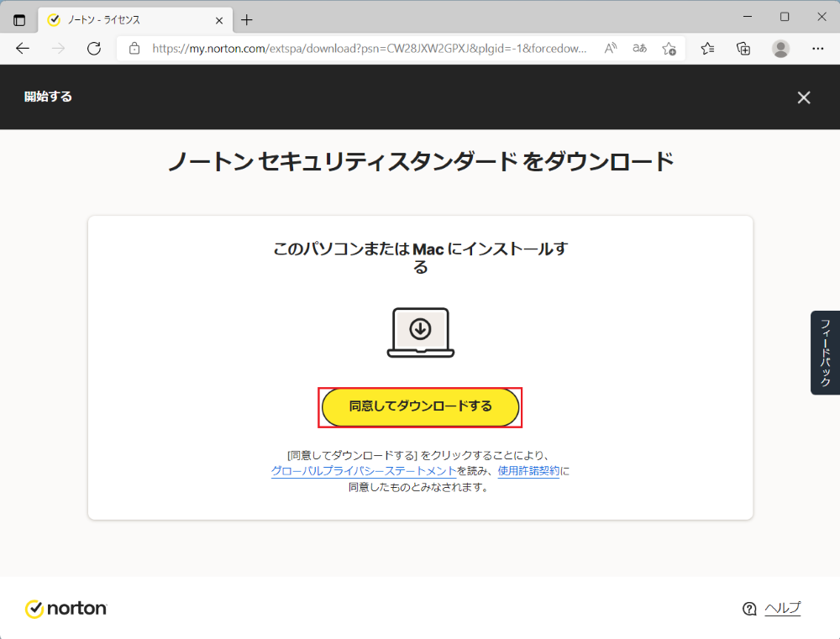This screenshot has width=840, height=639.
Task: Open グローバルプライバシーステートメント link
Action: [x=364, y=471]
